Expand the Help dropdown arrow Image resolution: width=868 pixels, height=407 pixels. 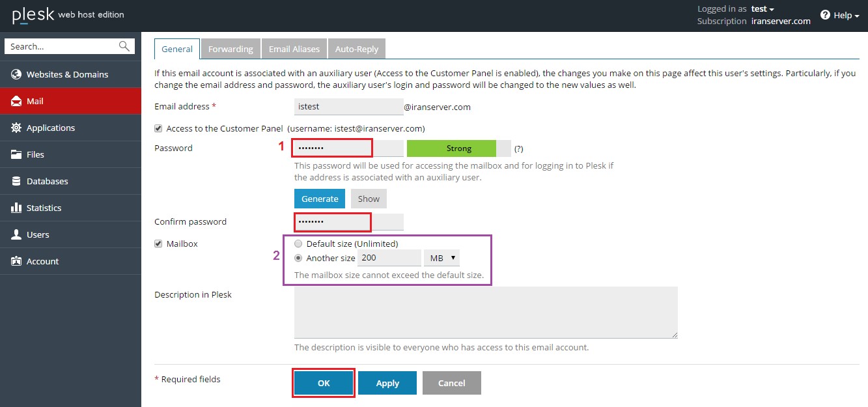(857, 16)
